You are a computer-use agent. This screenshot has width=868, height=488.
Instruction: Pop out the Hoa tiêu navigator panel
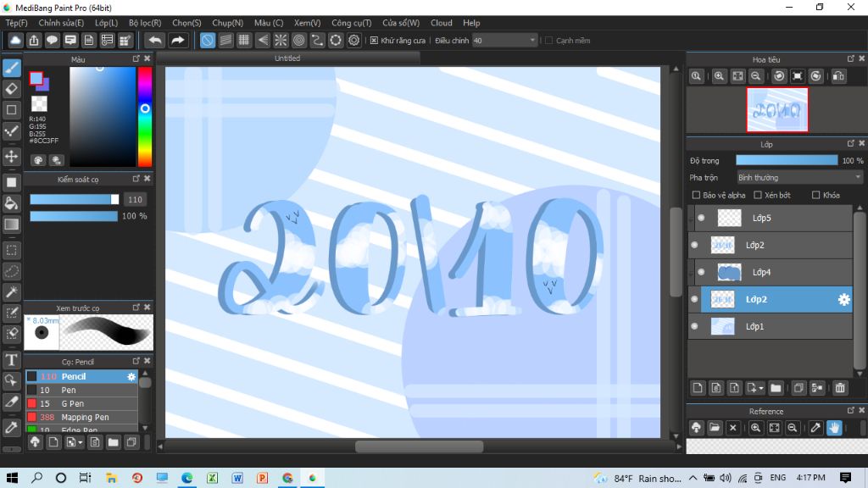coord(851,58)
